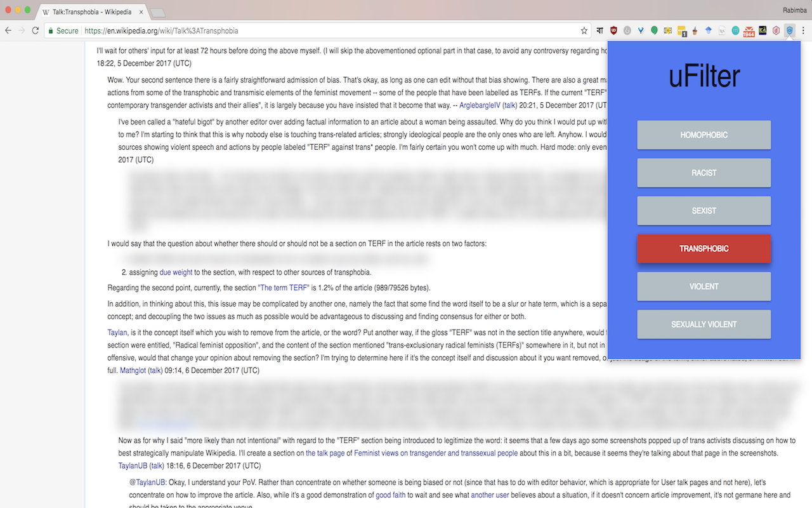Image resolution: width=812 pixels, height=508 pixels.
Task: Toggle the HOMOPHOBIC filter in uFilter
Action: [x=704, y=135]
